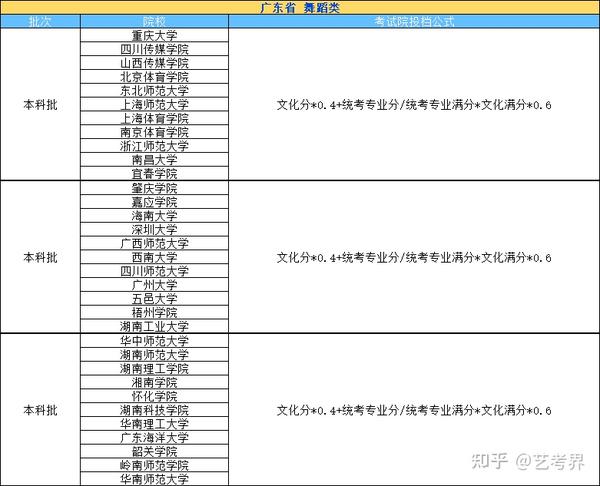Select the 四川传媒学院 row
This screenshot has width=600, height=486.
click(x=154, y=49)
